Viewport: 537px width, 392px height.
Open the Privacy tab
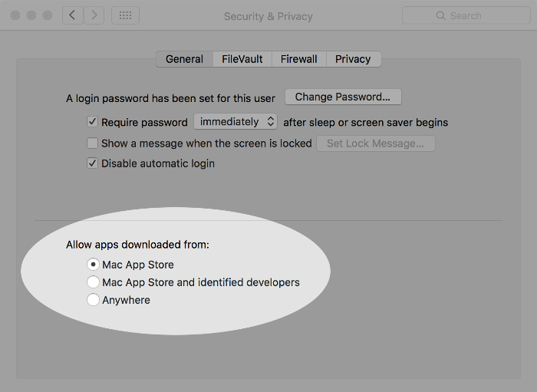pyautogui.click(x=353, y=59)
